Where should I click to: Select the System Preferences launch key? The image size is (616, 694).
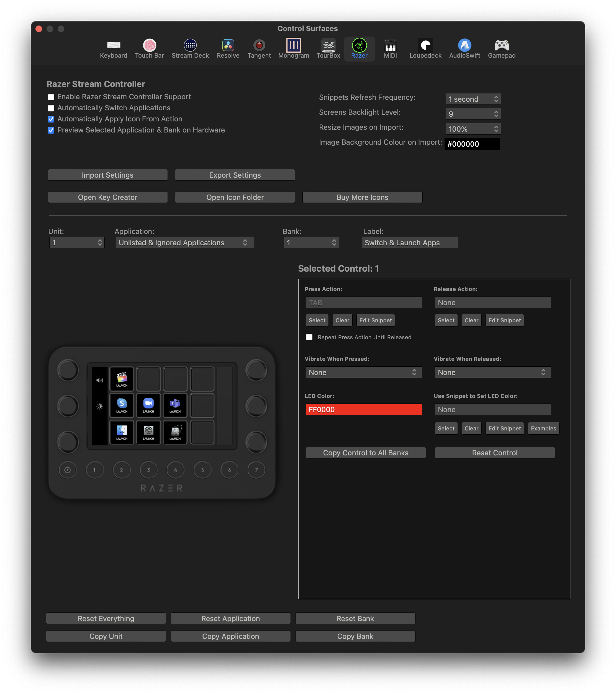[x=148, y=432]
